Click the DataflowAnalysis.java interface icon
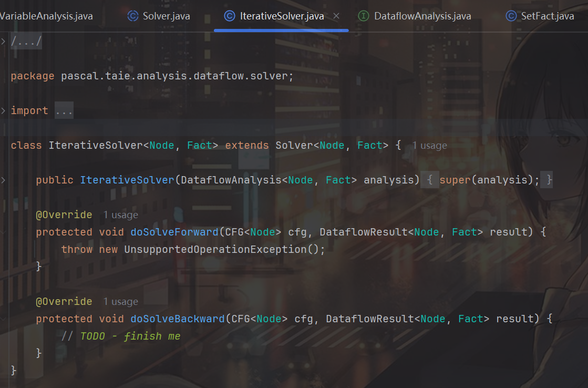The height and width of the screenshot is (388, 588). point(363,16)
